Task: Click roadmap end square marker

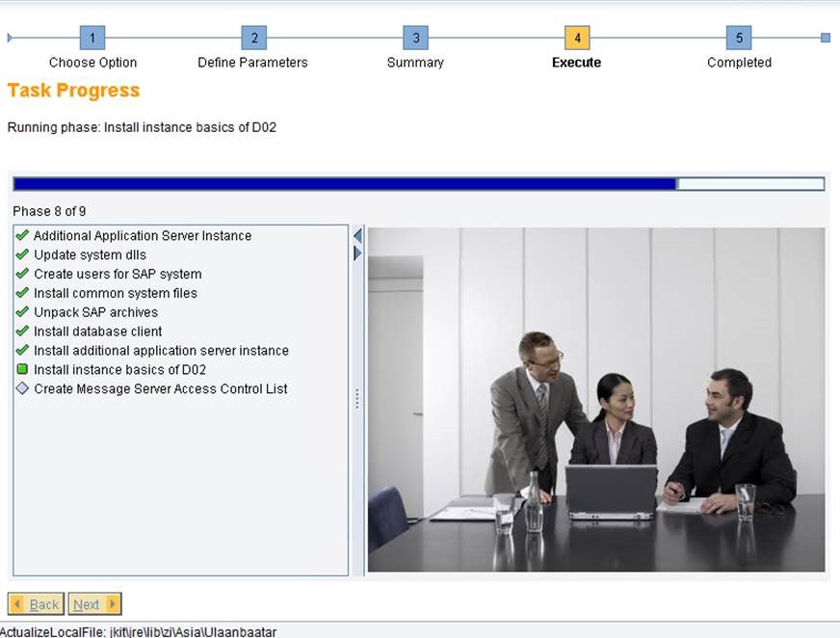Action: pyautogui.click(x=826, y=38)
